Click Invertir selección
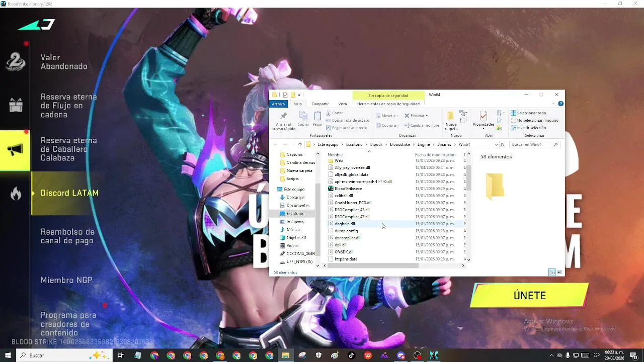Image resolution: width=644 pixels, height=362 pixels. click(x=528, y=128)
